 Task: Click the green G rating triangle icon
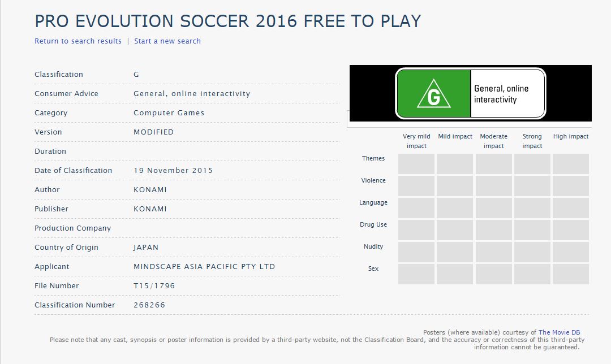pyautogui.click(x=434, y=93)
